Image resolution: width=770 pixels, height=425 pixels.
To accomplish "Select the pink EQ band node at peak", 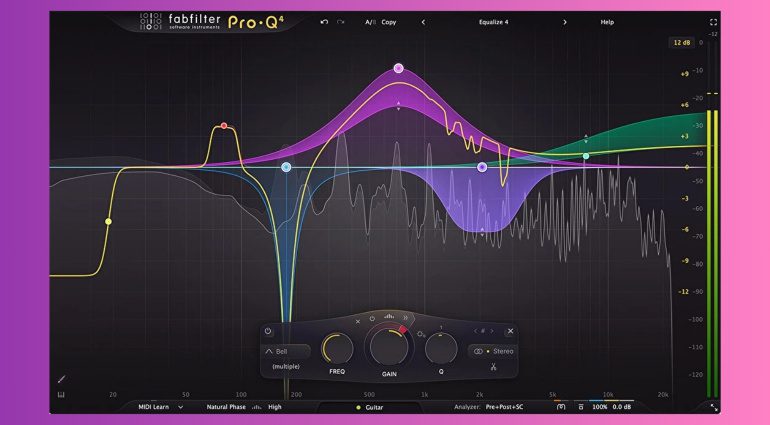I will (398, 68).
